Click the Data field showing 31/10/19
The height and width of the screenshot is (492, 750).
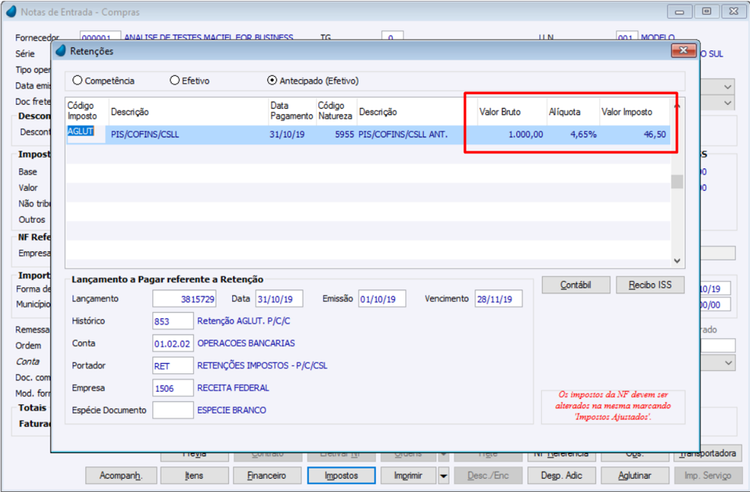pyautogui.click(x=279, y=299)
